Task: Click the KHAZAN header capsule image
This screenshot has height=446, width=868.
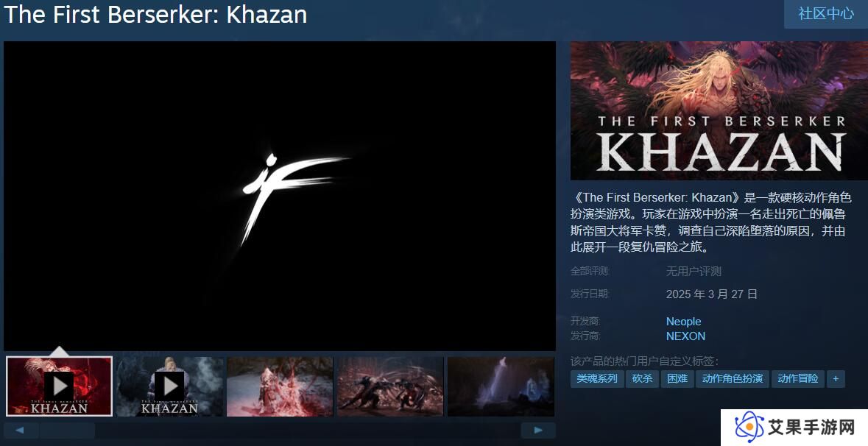Action: (719, 110)
